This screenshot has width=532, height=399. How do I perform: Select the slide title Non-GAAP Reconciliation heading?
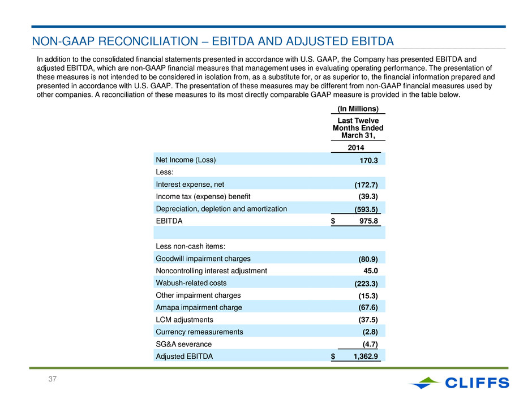click(x=213, y=41)
